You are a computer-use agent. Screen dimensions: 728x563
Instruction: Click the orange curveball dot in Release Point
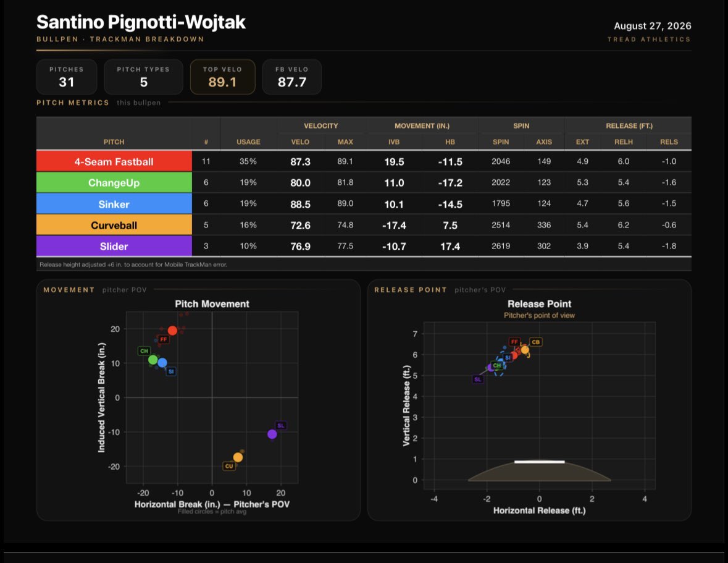coord(525,350)
